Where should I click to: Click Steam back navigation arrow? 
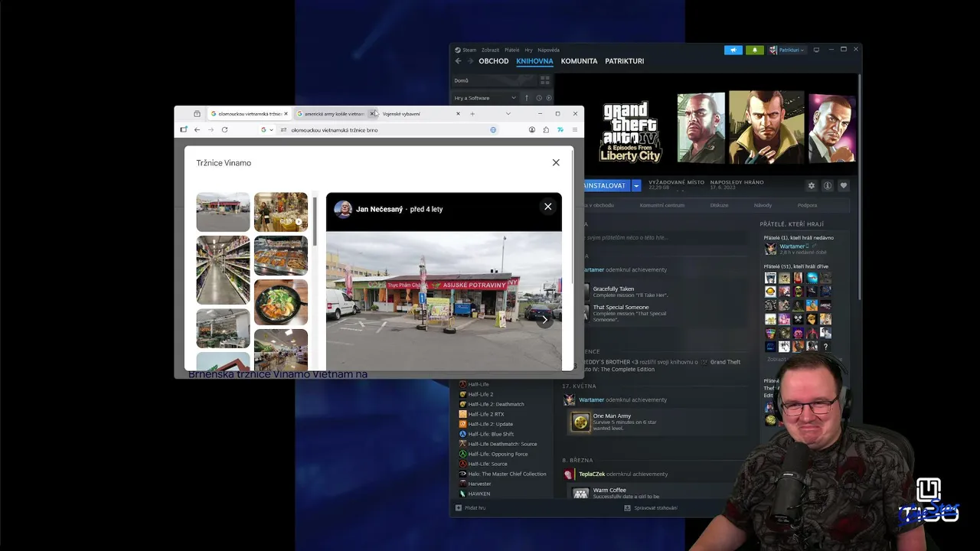[459, 61]
